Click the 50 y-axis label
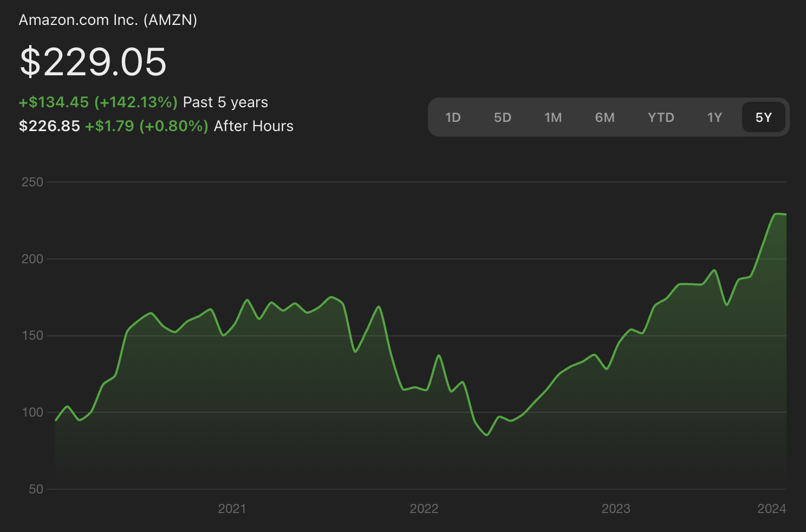 [x=36, y=489]
